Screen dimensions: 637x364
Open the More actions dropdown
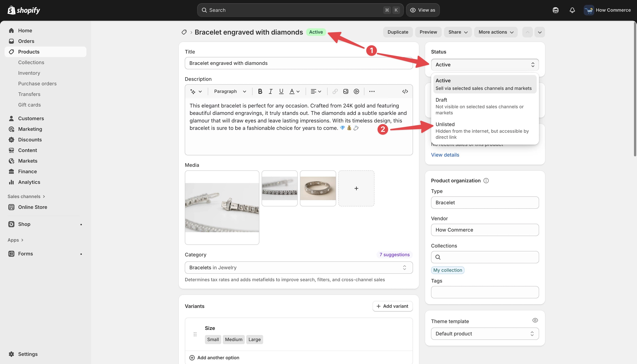pos(496,32)
